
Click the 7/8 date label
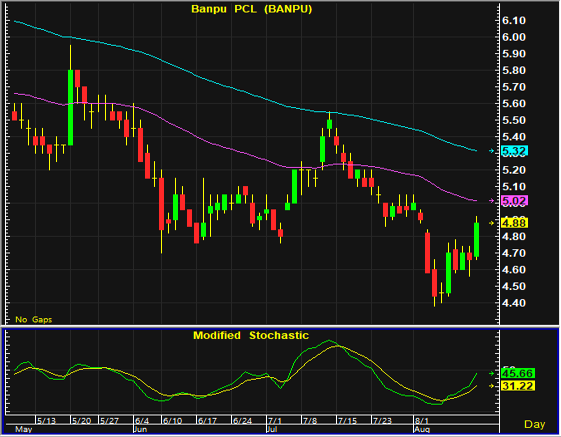pos(310,421)
